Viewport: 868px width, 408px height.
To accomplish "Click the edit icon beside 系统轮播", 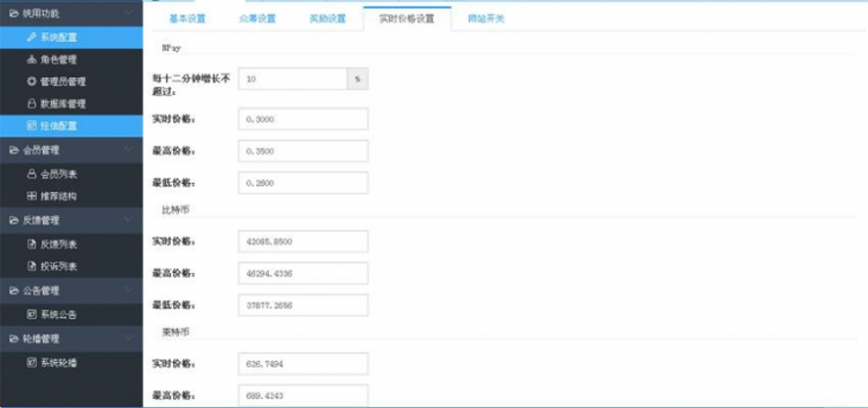I will click(31, 363).
